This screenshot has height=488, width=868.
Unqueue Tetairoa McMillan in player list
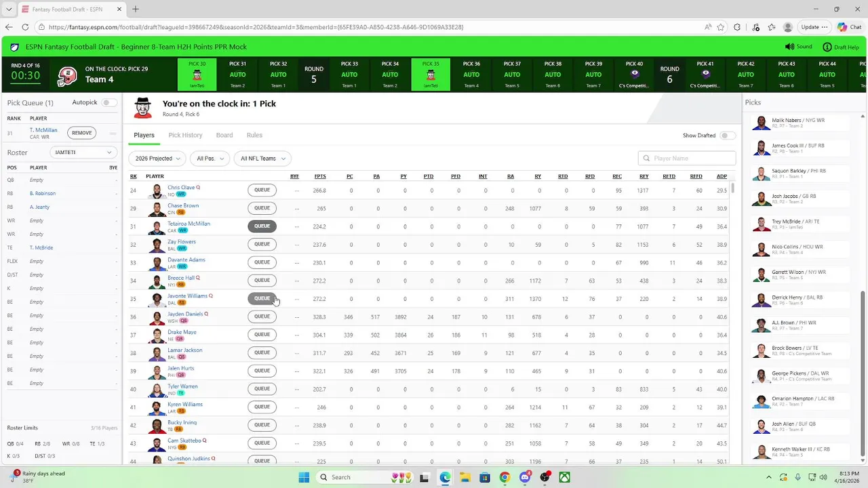click(262, 226)
